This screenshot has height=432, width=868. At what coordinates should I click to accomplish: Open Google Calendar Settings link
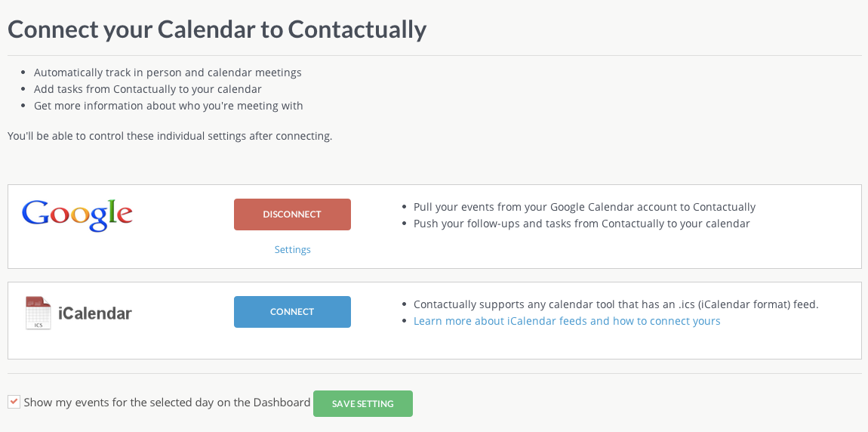(x=292, y=250)
